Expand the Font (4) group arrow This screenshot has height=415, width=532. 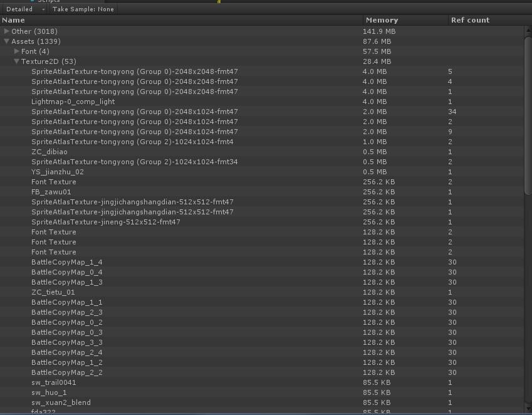(16, 51)
